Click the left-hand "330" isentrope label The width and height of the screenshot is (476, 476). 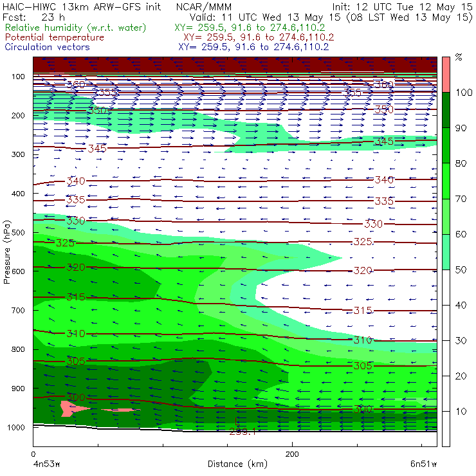click(76, 221)
